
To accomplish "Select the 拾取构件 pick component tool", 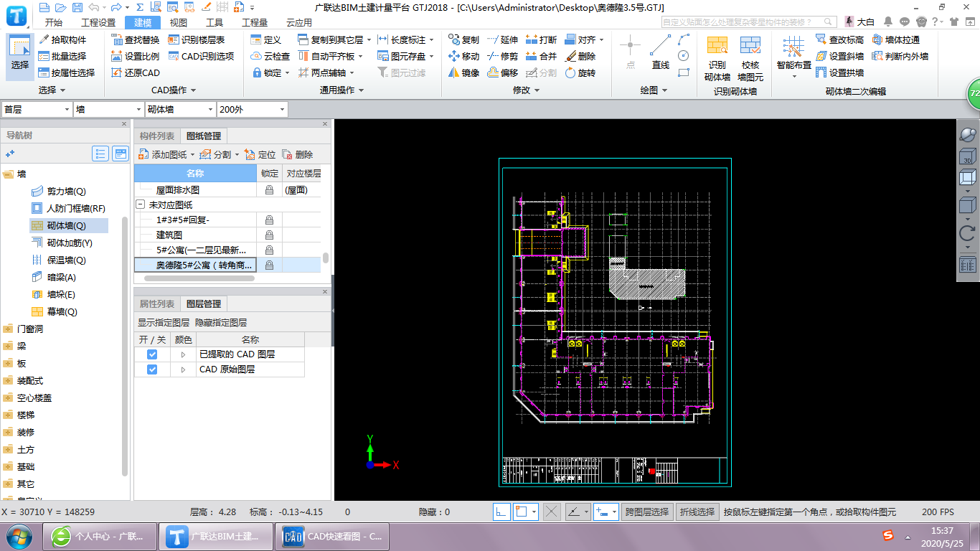I will 62,39.
